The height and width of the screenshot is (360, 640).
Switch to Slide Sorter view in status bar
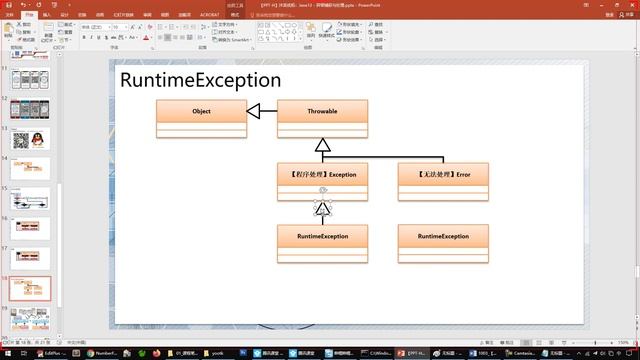(539, 343)
